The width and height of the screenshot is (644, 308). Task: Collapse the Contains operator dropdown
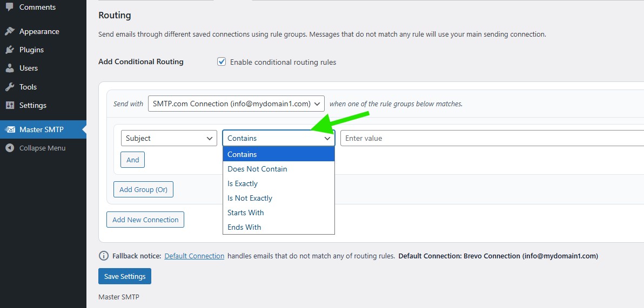pos(279,138)
